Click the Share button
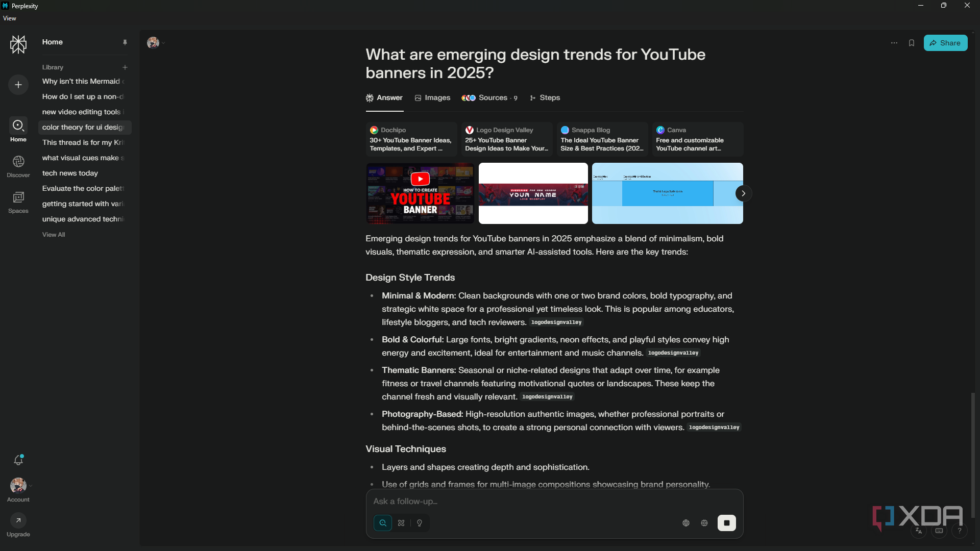980x551 pixels. point(945,43)
